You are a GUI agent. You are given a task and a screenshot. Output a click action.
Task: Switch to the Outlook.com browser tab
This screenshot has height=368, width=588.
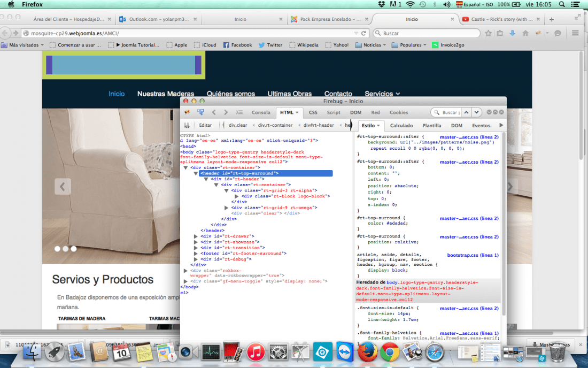(x=158, y=19)
